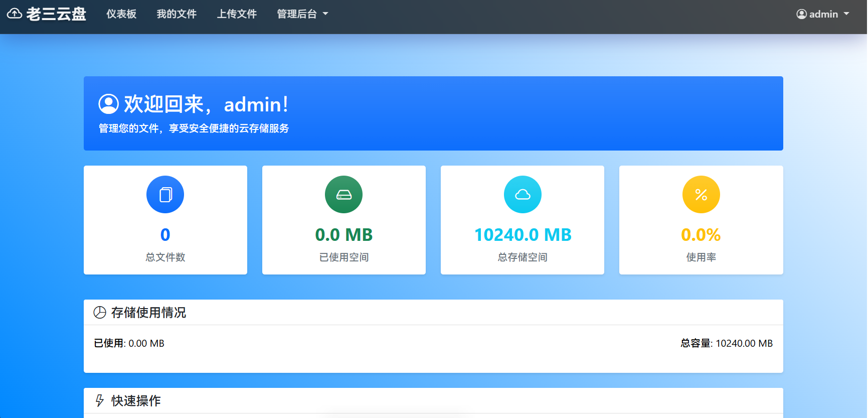Click the person icon in the welcome banner
Viewport: 868px width, 418px height.
point(108,104)
